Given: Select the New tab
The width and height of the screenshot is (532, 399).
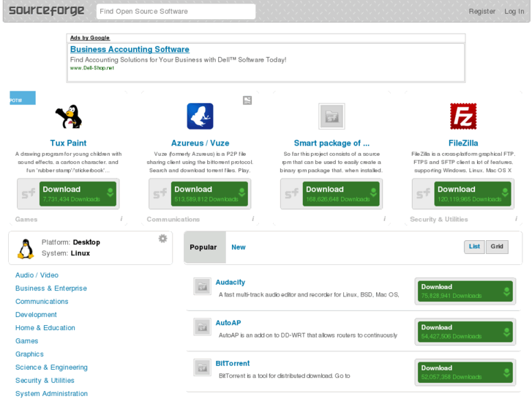Looking at the screenshot, I should pos(239,247).
